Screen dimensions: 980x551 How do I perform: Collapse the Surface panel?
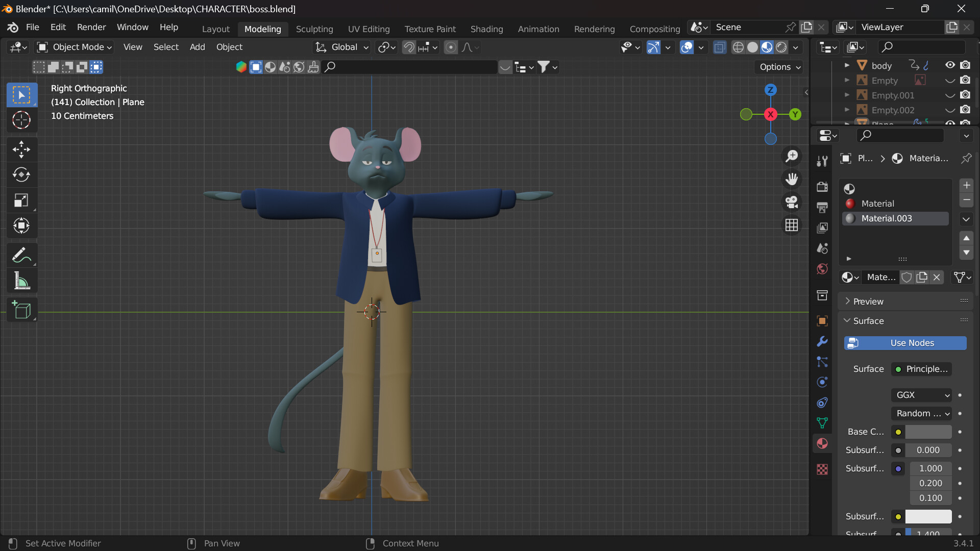click(868, 321)
